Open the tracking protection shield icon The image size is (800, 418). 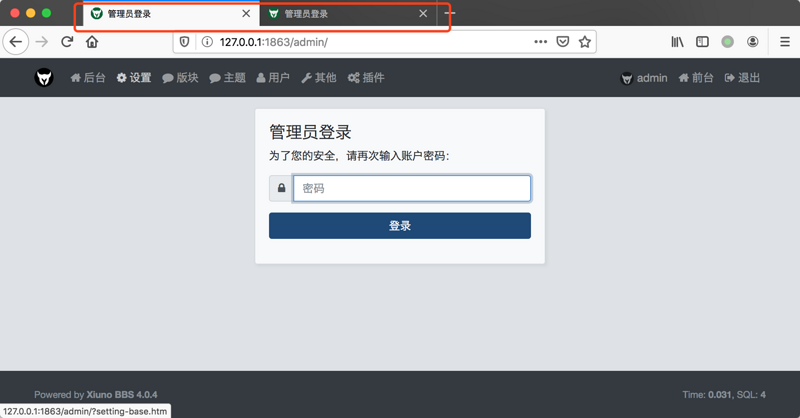[x=185, y=42]
